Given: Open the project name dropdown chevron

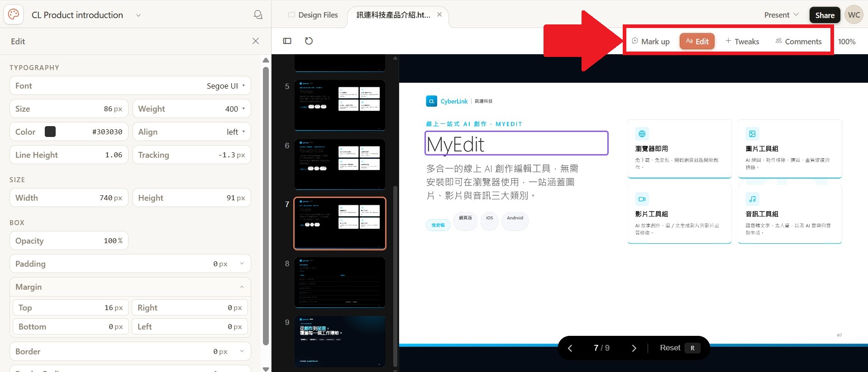Looking at the screenshot, I should click(x=138, y=15).
